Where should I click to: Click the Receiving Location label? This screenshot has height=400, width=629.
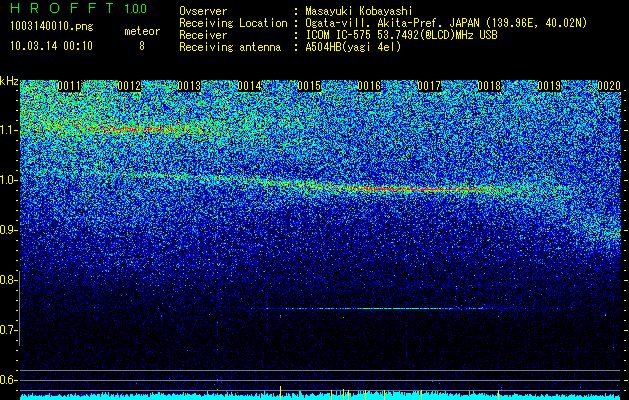(x=233, y=23)
